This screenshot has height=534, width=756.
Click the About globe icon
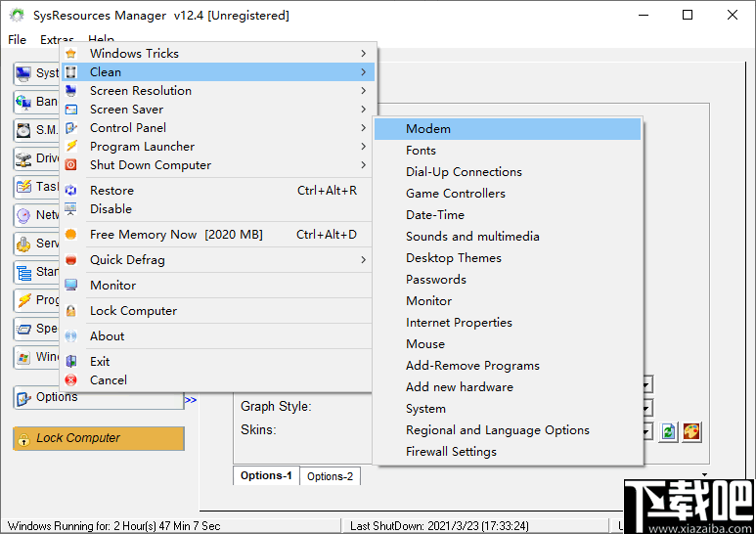pyautogui.click(x=70, y=336)
